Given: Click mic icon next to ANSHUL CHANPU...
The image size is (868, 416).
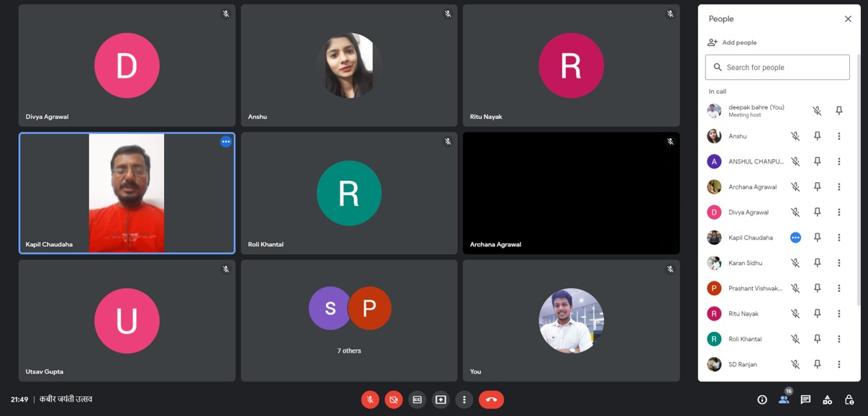Looking at the screenshot, I should pyautogui.click(x=795, y=161).
